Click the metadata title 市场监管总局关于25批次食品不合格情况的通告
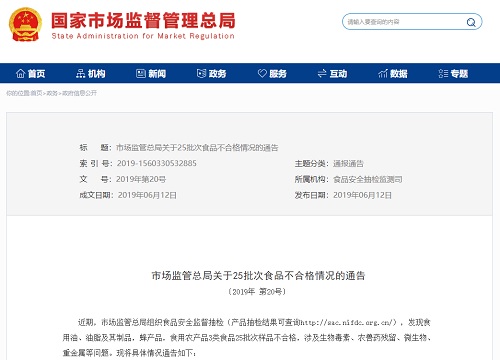The height and width of the screenshot is (360, 500). click(x=197, y=148)
